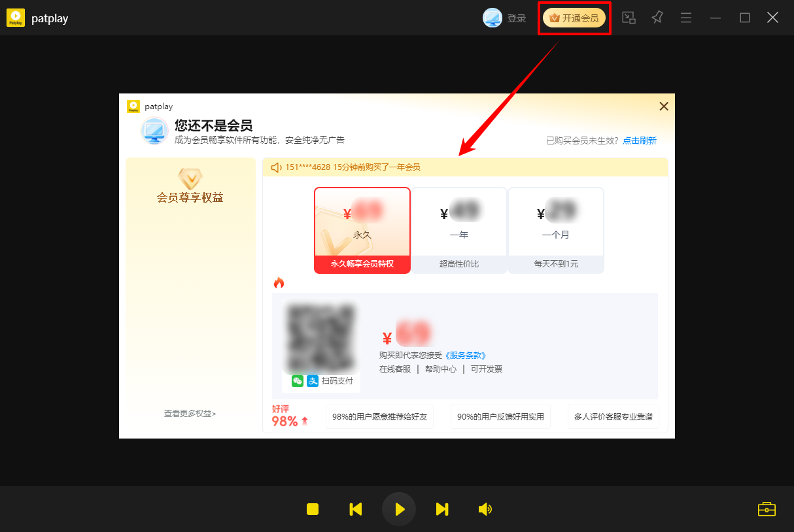Open the 《服务条款》 terms link

(466, 356)
